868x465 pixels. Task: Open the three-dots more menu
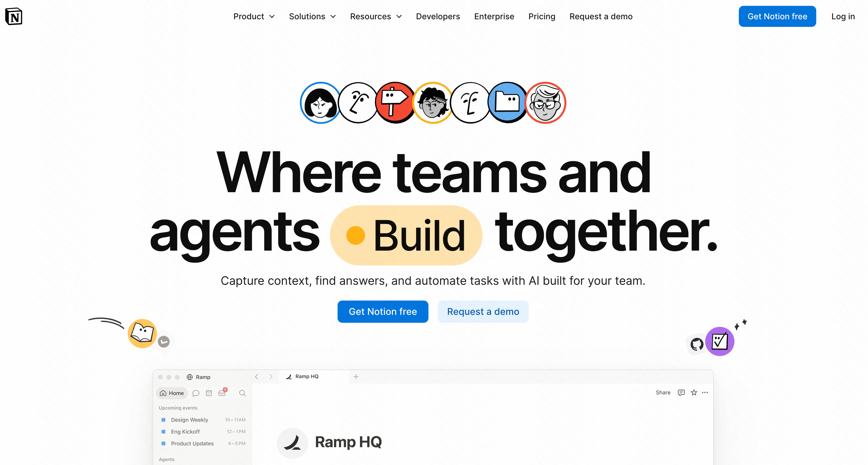point(705,393)
